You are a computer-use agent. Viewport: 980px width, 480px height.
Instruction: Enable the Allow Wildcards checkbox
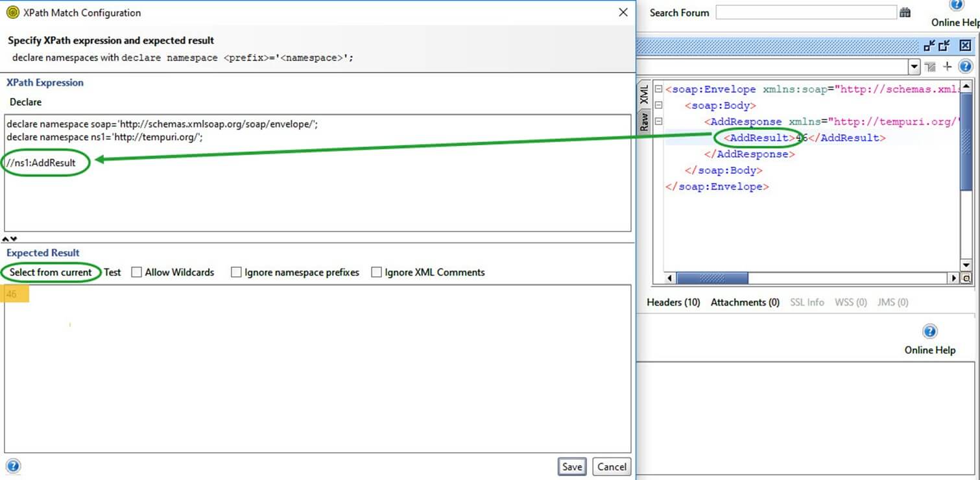pos(136,272)
